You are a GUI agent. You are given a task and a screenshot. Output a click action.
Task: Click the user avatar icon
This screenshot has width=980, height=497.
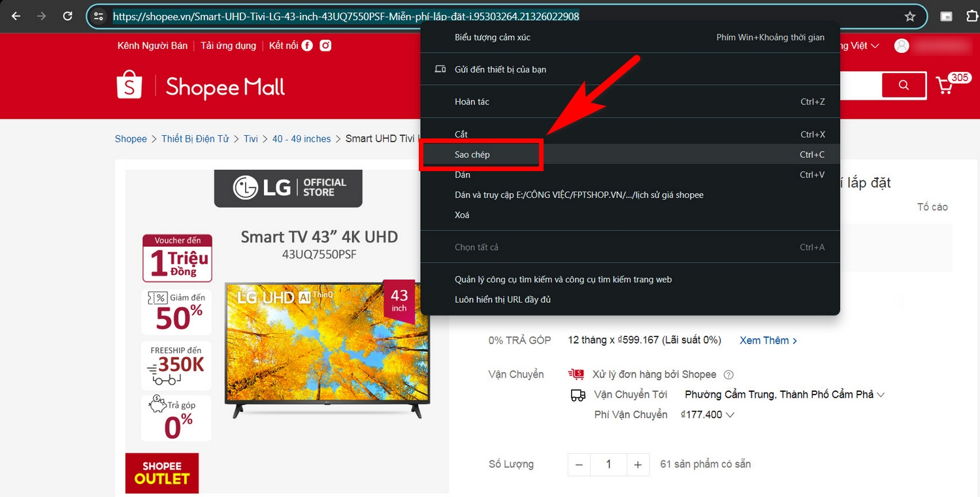coord(902,45)
